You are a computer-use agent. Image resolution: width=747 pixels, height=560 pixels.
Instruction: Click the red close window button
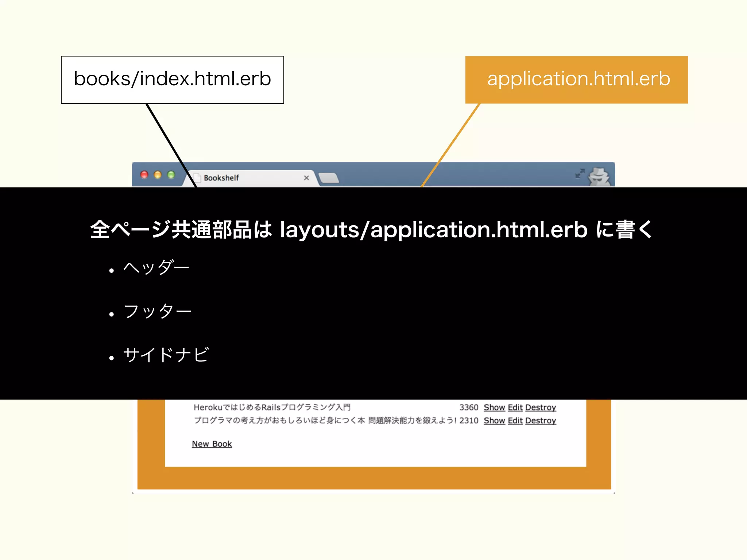tap(144, 175)
